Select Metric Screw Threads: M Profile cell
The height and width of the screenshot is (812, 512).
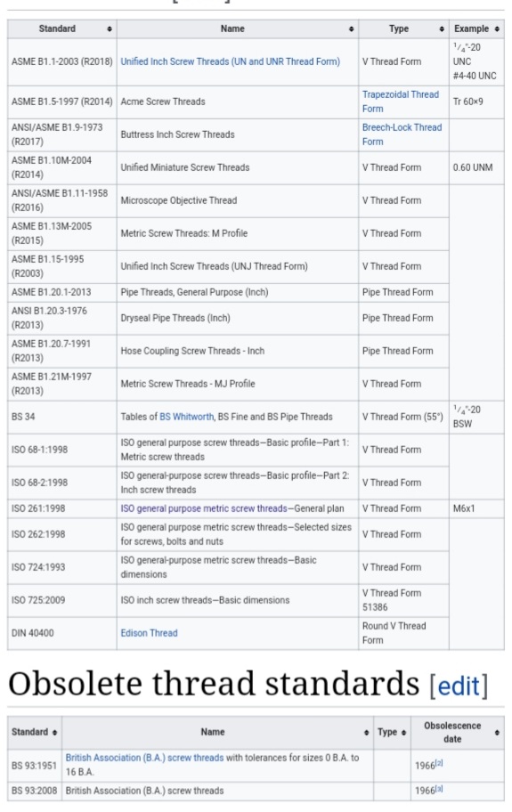[x=238, y=234]
